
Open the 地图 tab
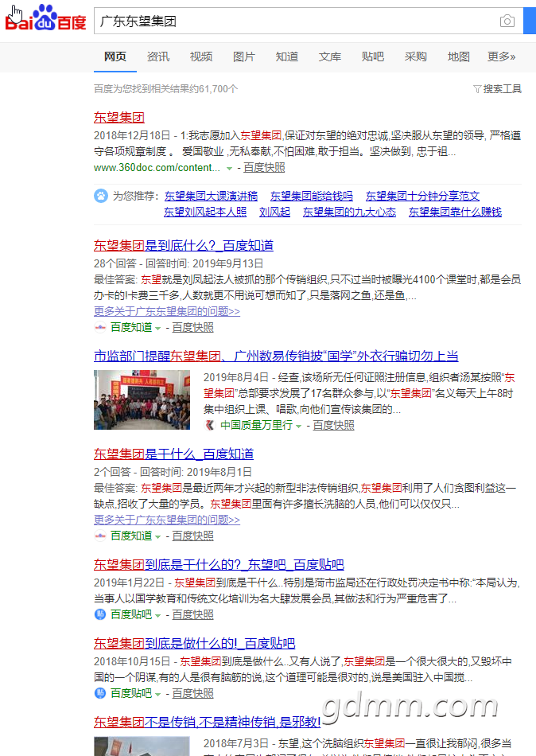(458, 57)
